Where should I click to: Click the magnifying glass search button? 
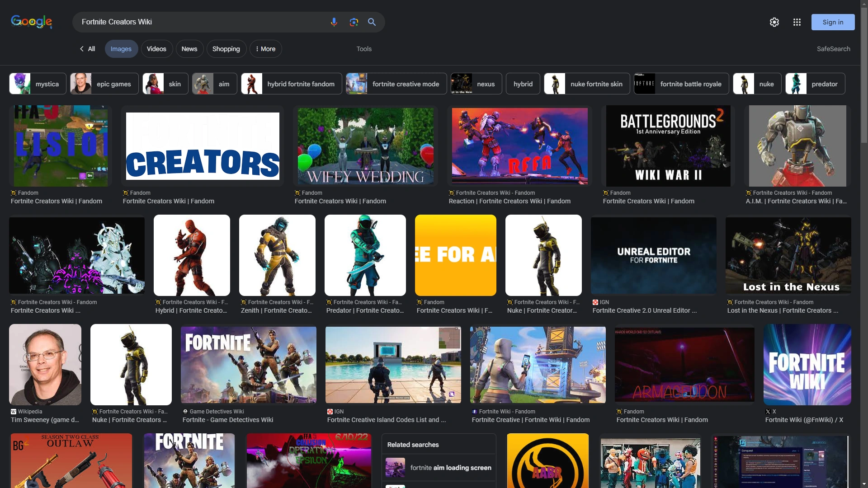(x=372, y=22)
